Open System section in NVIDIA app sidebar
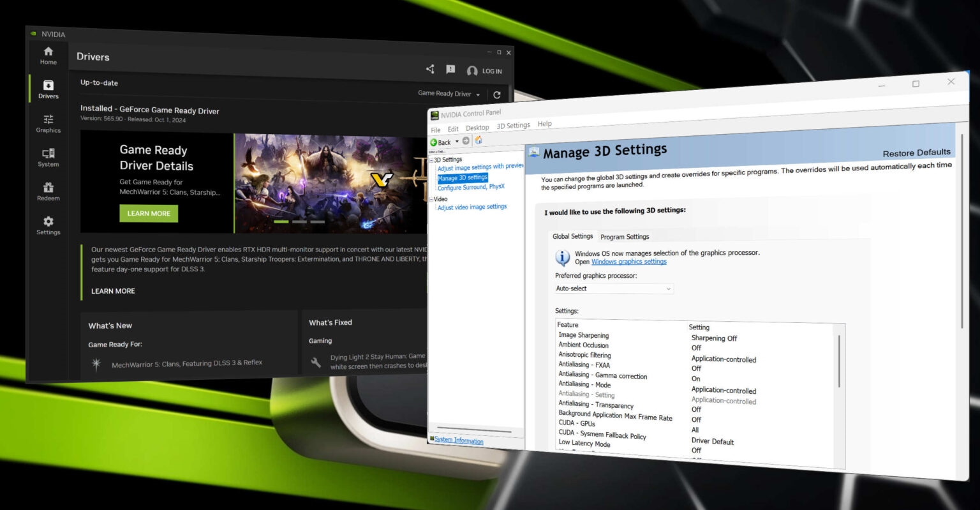The height and width of the screenshot is (510, 980). tap(48, 158)
